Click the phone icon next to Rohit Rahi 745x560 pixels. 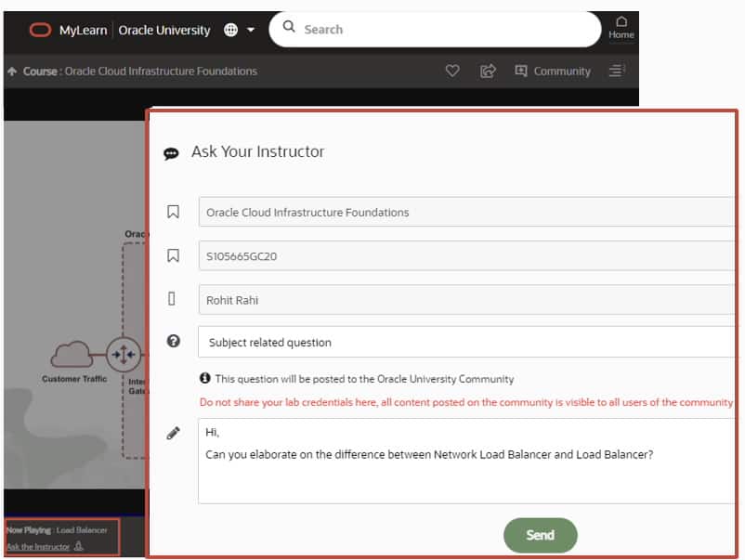coord(172,298)
